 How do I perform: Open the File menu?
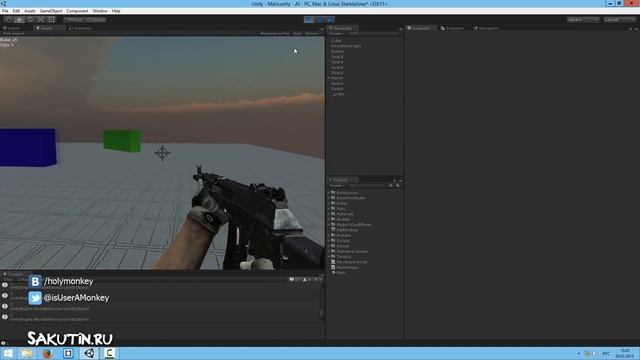point(5,11)
